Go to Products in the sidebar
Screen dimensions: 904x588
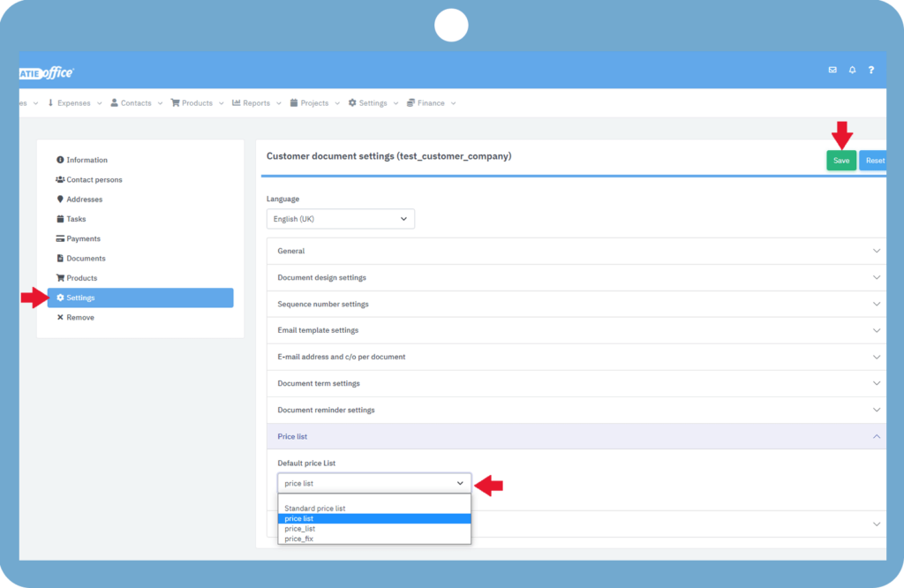pos(140,278)
